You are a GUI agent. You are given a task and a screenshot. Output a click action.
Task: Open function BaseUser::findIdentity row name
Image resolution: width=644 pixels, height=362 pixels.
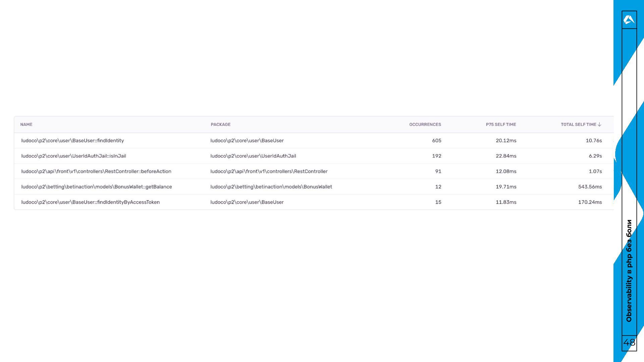click(72, 140)
